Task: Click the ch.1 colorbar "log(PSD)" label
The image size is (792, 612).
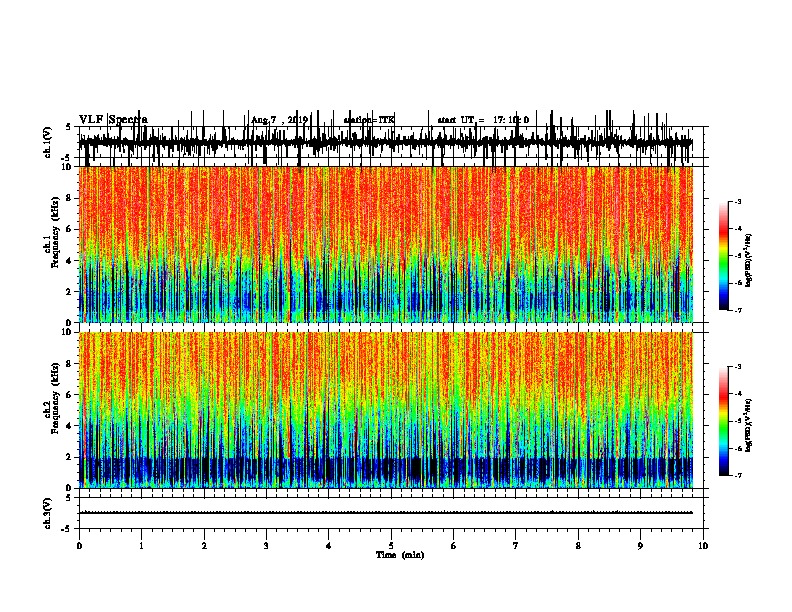Action: point(749,260)
